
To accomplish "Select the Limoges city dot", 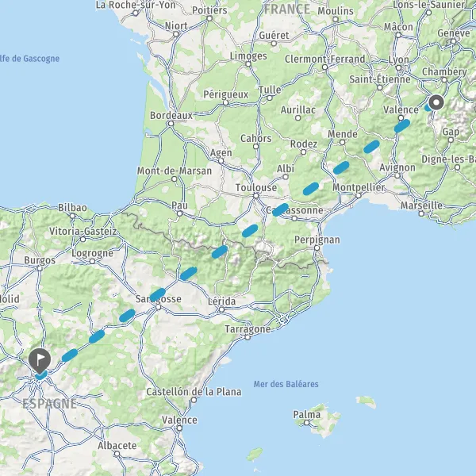I will [x=248, y=63].
